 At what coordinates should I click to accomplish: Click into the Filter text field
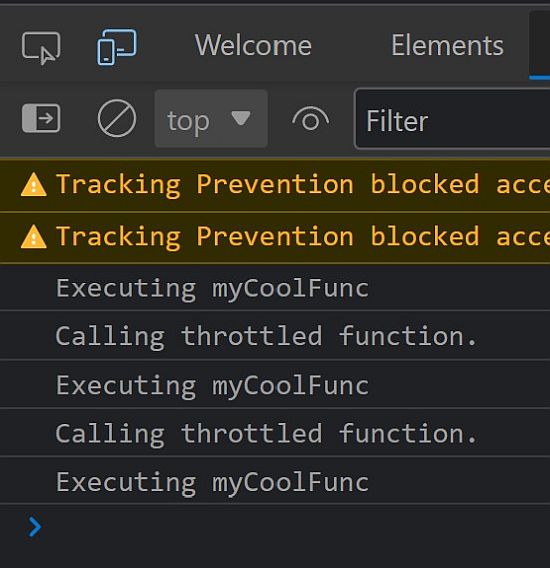pos(452,118)
